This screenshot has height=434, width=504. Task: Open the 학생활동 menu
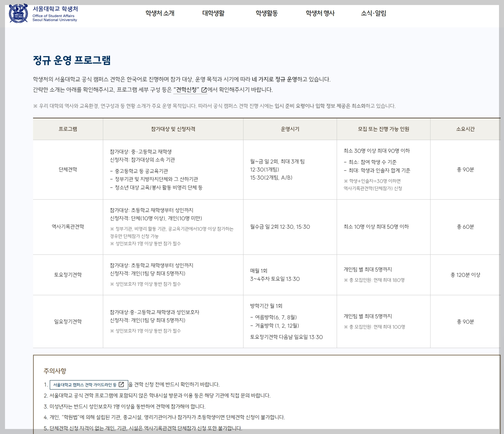(267, 13)
